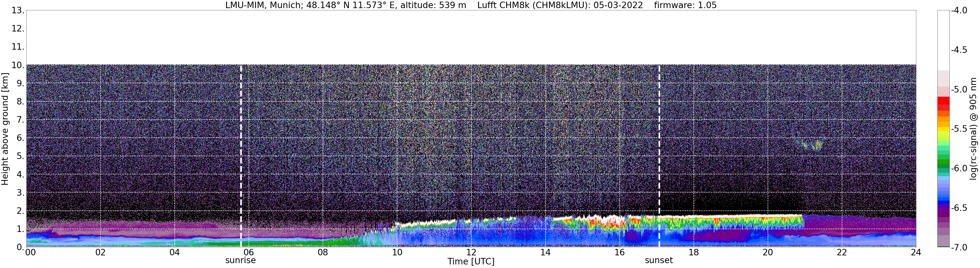
Task: Click the time axis tick label 00
Action: click(31, 252)
